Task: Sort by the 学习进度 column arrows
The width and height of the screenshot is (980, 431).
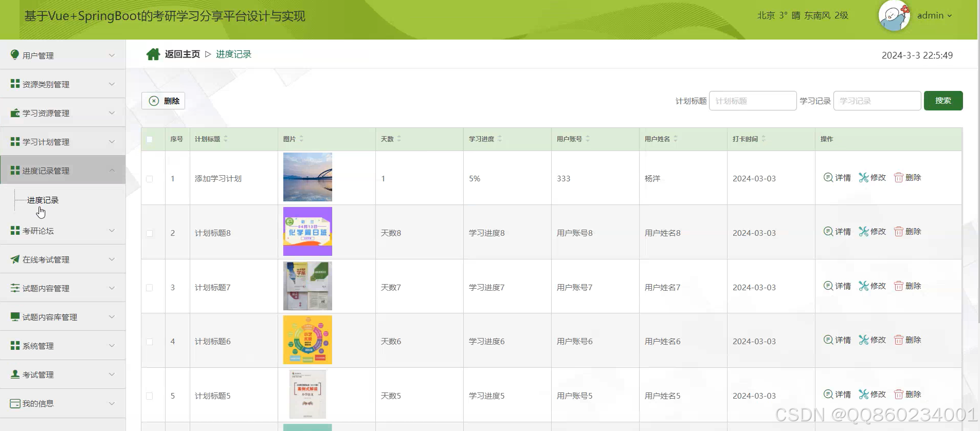Action: 500,139
